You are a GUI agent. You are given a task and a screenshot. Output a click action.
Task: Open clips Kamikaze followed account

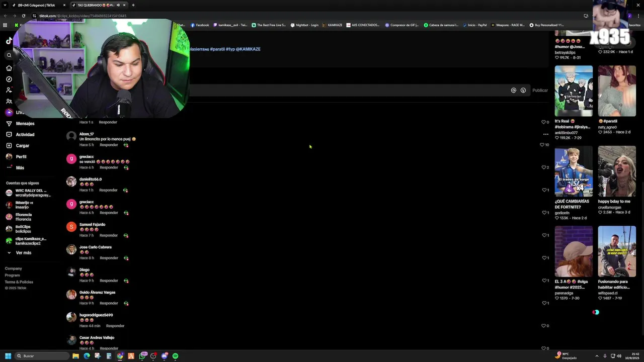click(x=26, y=241)
